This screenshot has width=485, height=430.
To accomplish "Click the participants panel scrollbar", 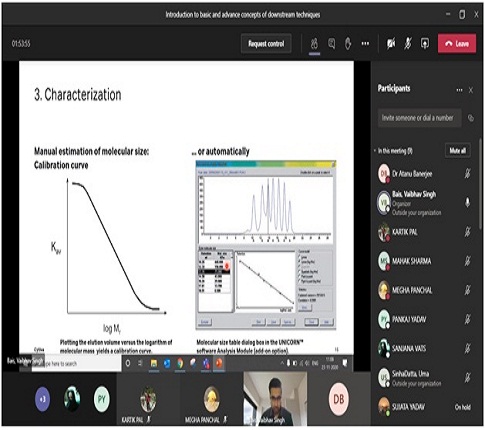I will coord(480,184).
